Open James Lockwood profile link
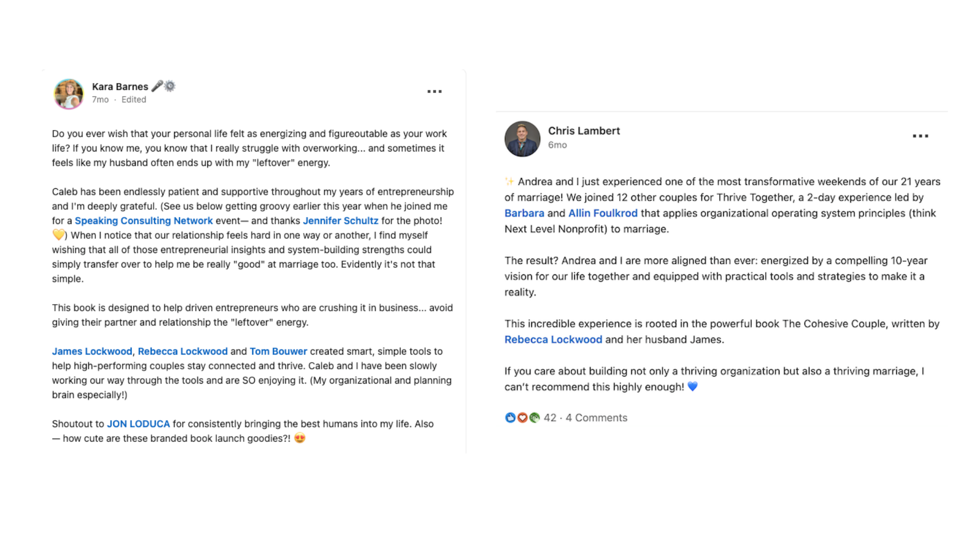 92,352
